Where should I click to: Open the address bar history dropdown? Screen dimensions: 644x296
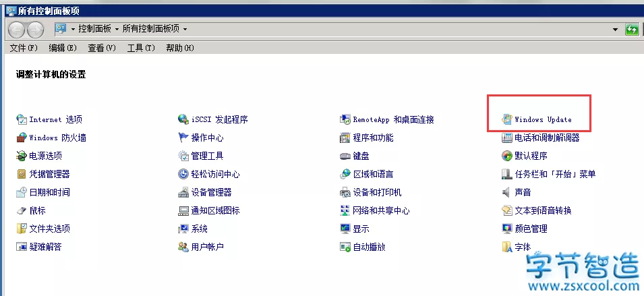coord(615,29)
